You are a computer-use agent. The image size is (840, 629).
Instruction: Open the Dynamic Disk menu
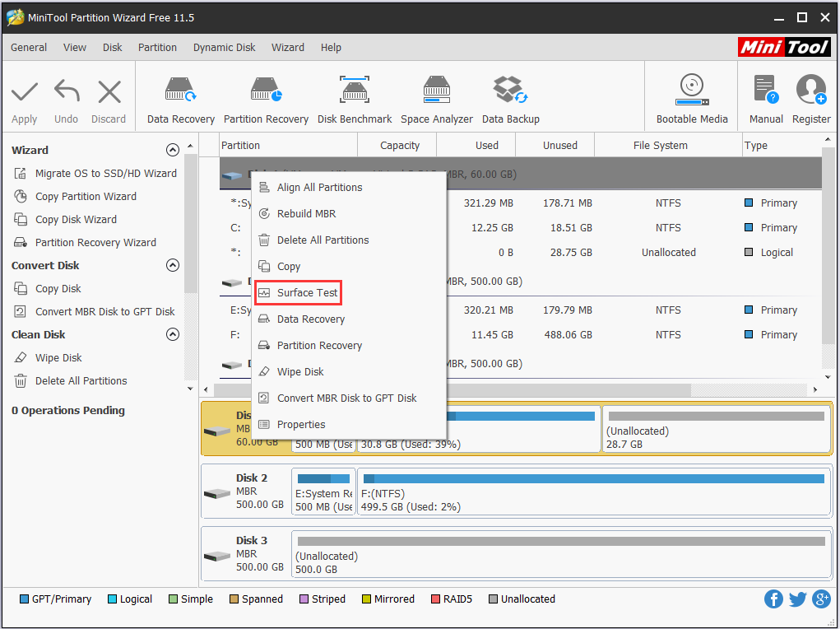(224, 47)
